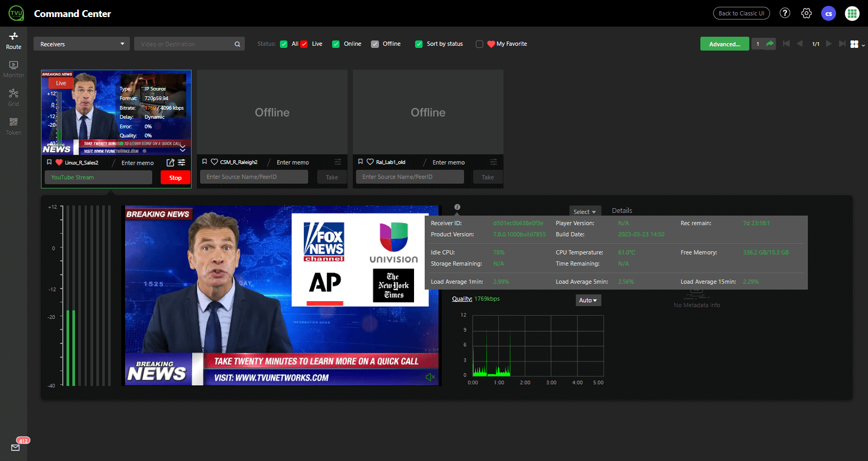Image resolution: width=868 pixels, height=461 pixels.
Task: Open the green apps grid icon
Action: point(852,13)
